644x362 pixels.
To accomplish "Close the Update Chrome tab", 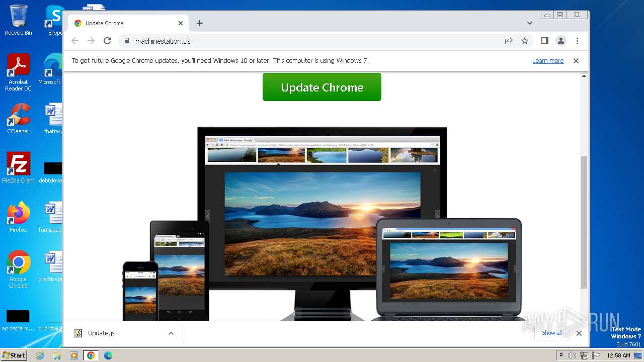I will tap(181, 23).
